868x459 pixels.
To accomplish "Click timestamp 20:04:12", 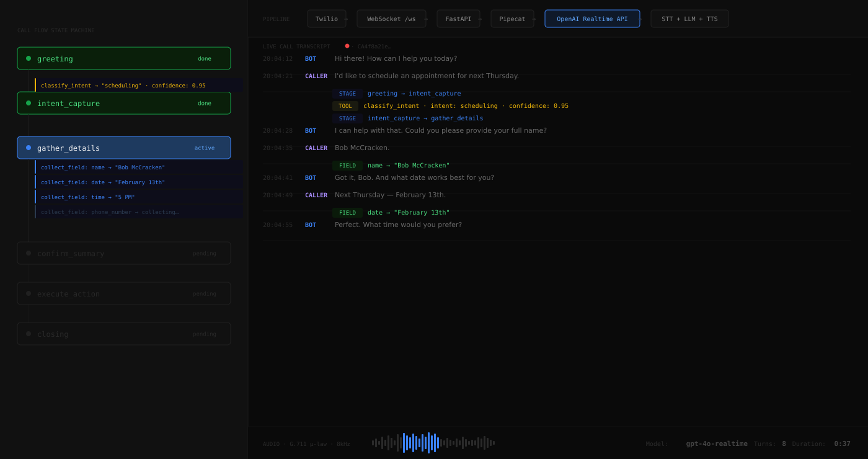I will coord(278,59).
